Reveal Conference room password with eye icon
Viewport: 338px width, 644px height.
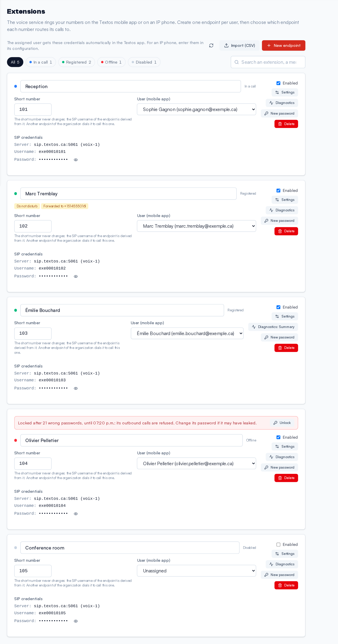76,621
